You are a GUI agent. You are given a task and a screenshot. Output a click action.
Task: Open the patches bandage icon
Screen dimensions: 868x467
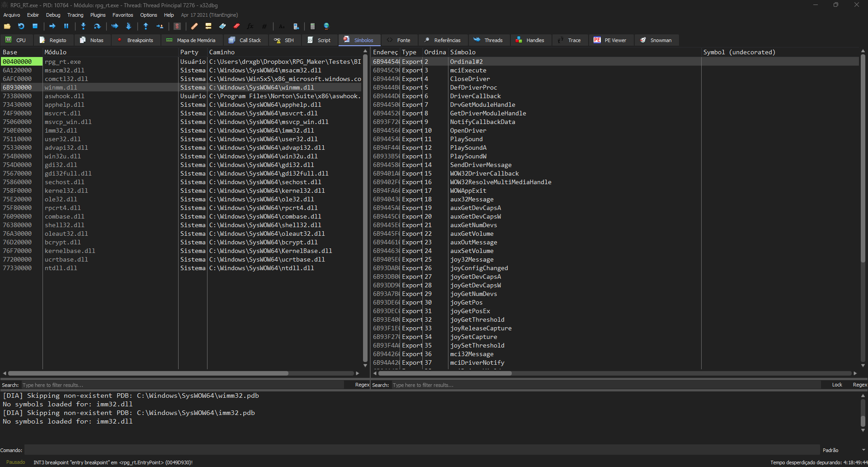coord(194,26)
